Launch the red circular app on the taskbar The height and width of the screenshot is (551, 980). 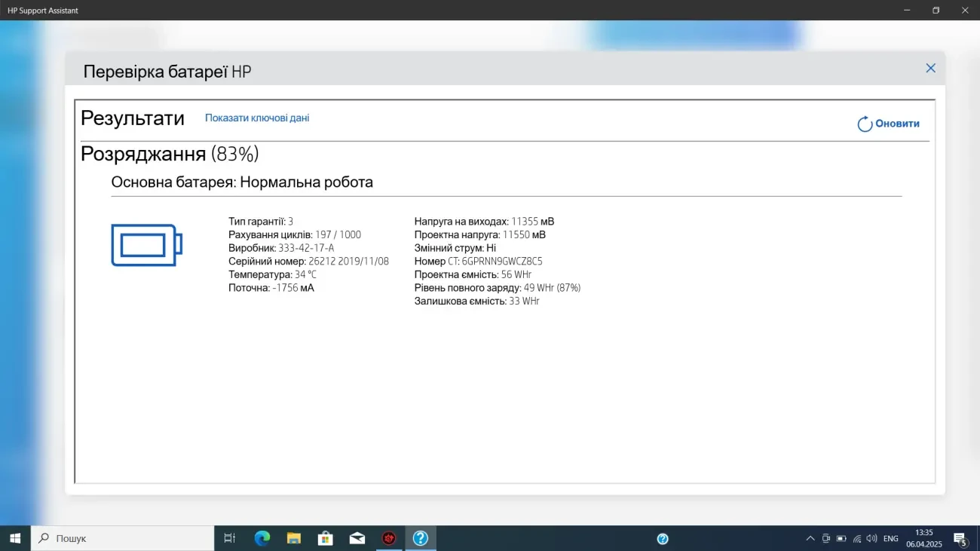(x=389, y=538)
